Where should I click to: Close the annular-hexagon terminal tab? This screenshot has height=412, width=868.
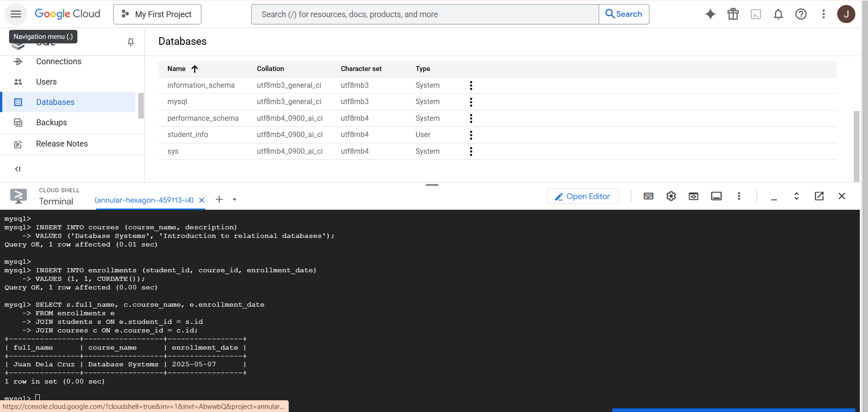(x=202, y=200)
